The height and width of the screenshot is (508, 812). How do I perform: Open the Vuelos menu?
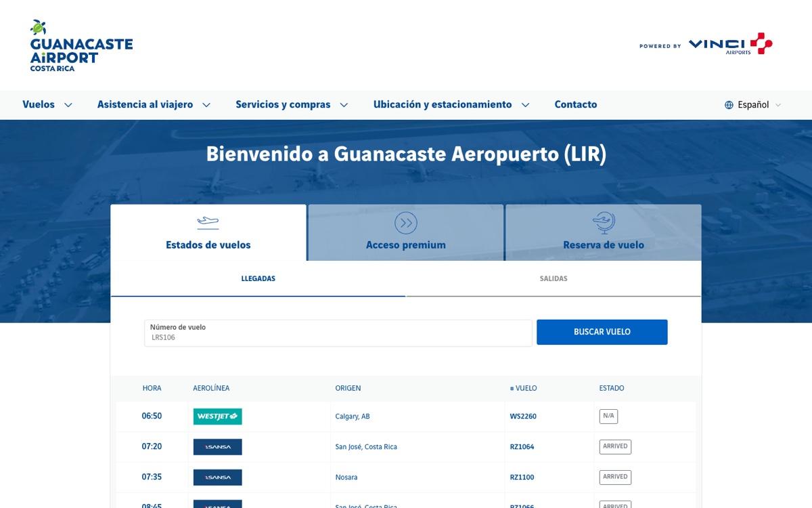[x=39, y=104]
